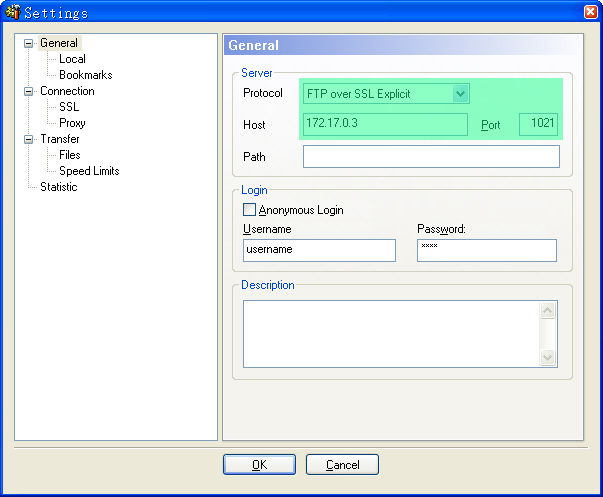Screen dimensions: 603x497
Task: Open the Local settings page
Action: click(x=72, y=59)
